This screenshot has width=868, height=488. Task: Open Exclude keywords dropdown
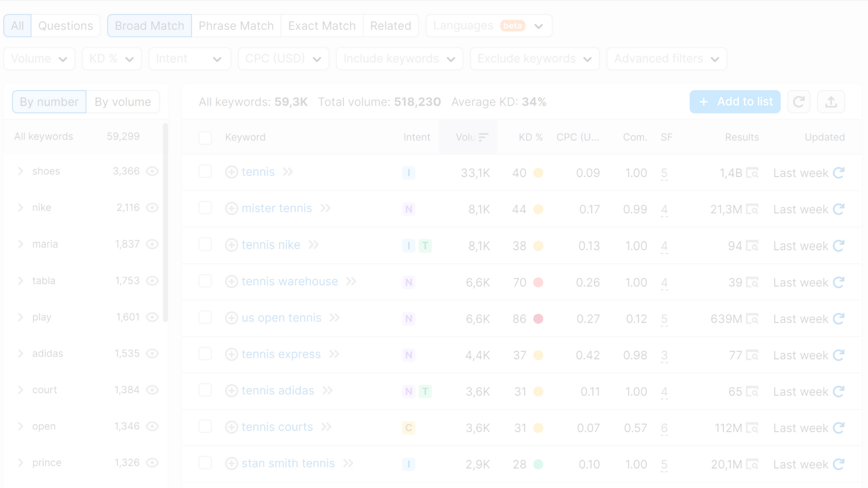coord(535,59)
